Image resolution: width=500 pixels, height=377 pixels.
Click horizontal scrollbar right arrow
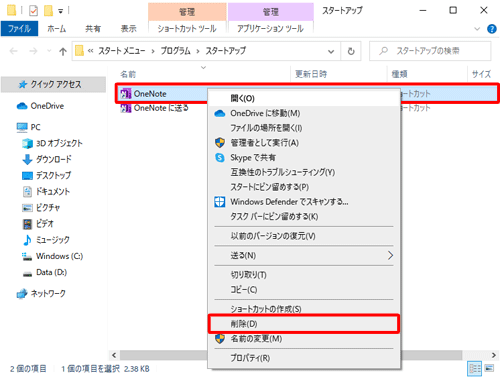point(494,355)
